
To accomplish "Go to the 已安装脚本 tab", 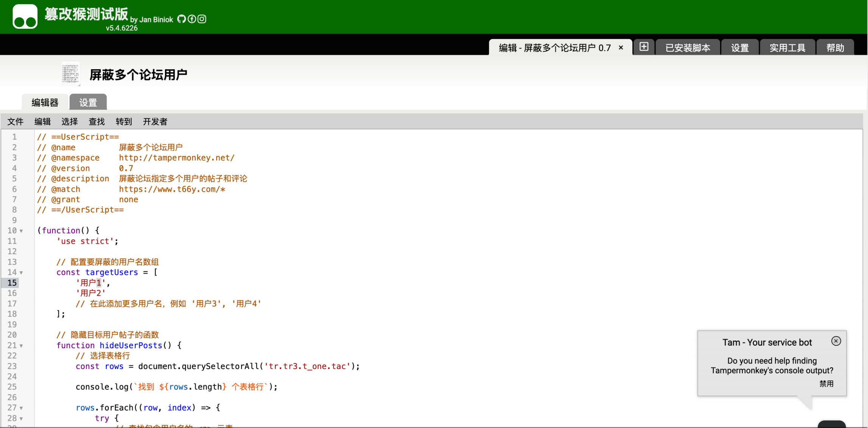I will coord(687,48).
